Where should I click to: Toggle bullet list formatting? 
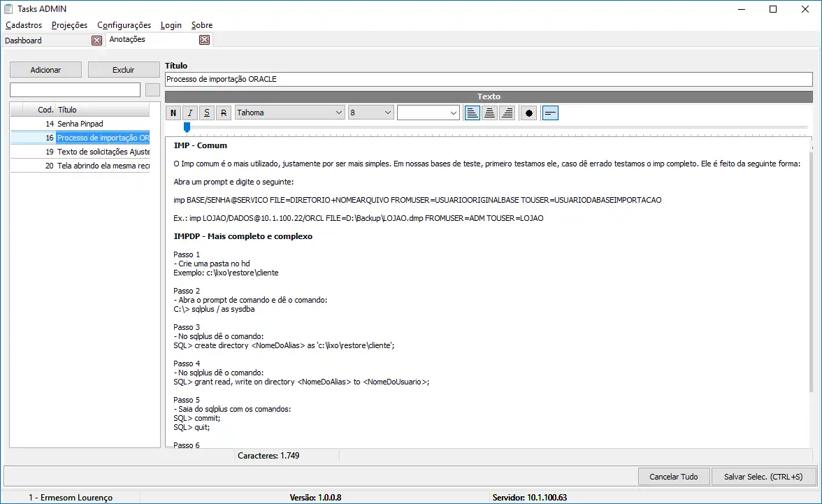(x=528, y=113)
